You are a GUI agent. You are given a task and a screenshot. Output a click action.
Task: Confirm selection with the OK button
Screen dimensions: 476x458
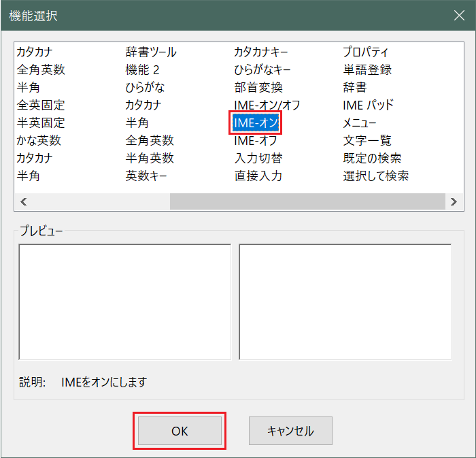click(x=180, y=431)
